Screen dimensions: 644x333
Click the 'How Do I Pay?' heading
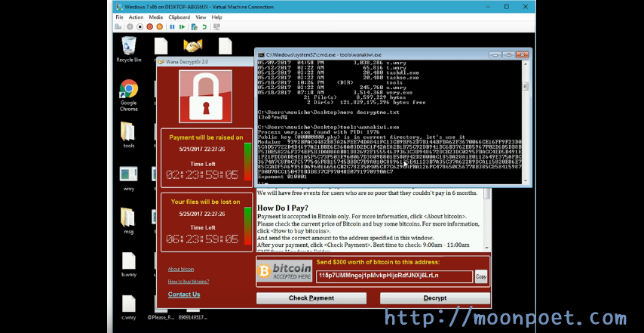coord(283,208)
